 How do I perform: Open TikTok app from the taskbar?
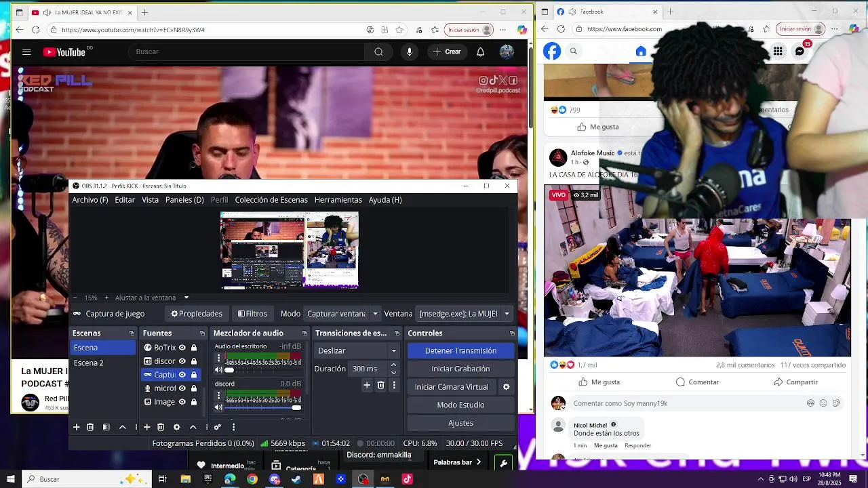coord(408,479)
